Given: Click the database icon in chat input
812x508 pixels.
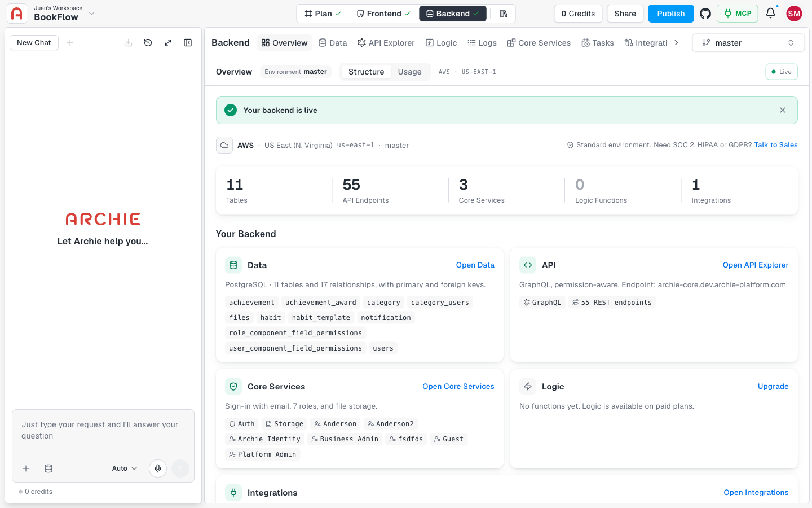Looking at the screenshot, I should tap(48, 468).
